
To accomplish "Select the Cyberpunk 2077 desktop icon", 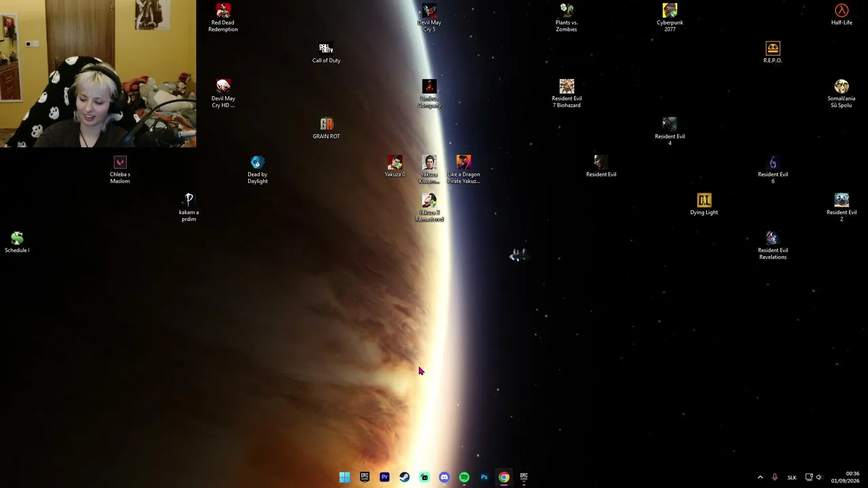I will point(670,18).
